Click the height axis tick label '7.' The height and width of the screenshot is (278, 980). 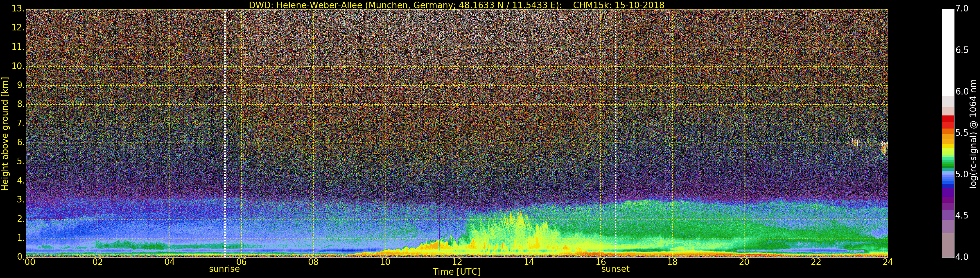click(21, 123)
